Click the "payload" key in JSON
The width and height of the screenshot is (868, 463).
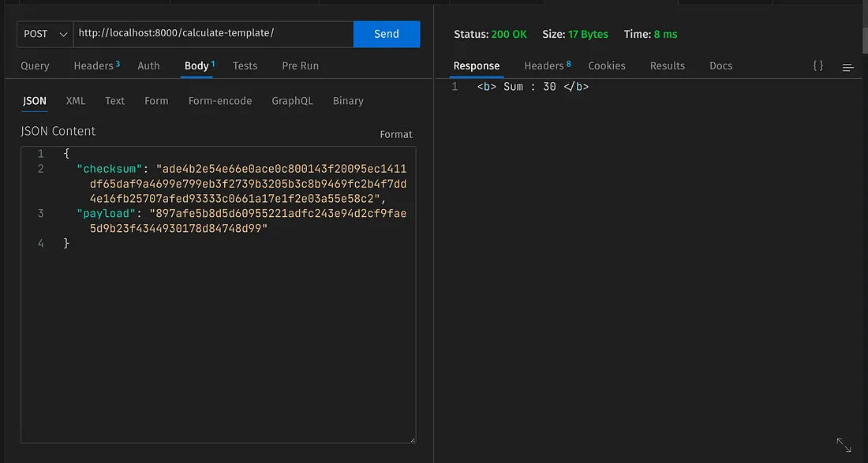point(107,214)
